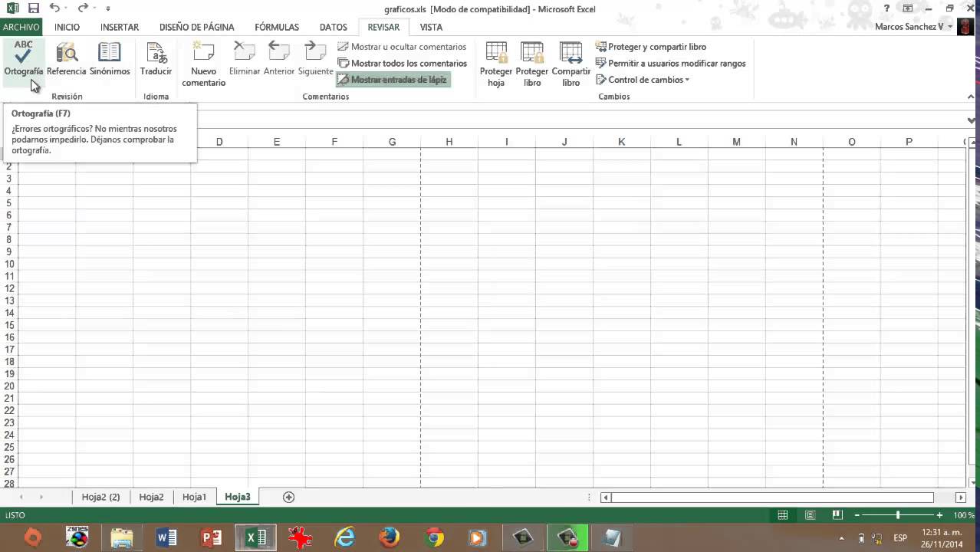Select the Hoja2 sheet tab
Image resolution: width=980 pixels, height=552 pixels.
pyautogui.click(x=151, y=497)
